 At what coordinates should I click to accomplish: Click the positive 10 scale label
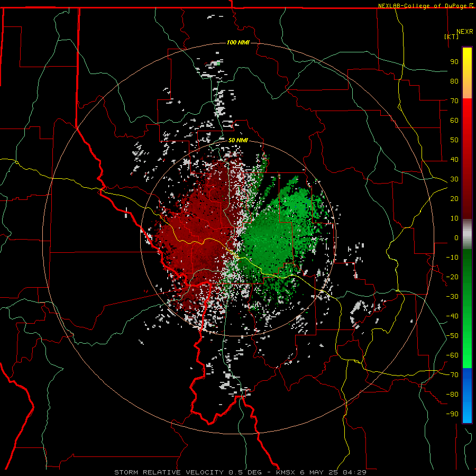(454, 218)
